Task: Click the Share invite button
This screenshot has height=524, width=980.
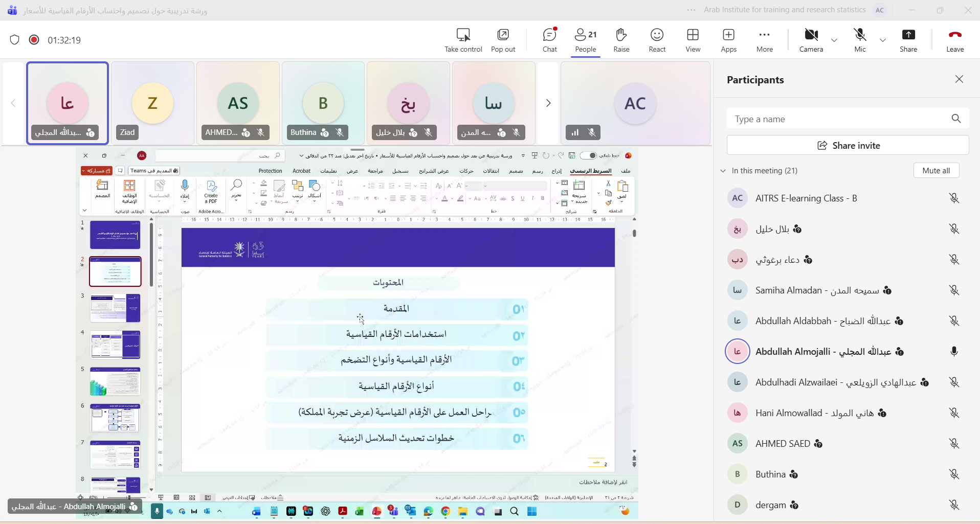Action: pos(848,145)
